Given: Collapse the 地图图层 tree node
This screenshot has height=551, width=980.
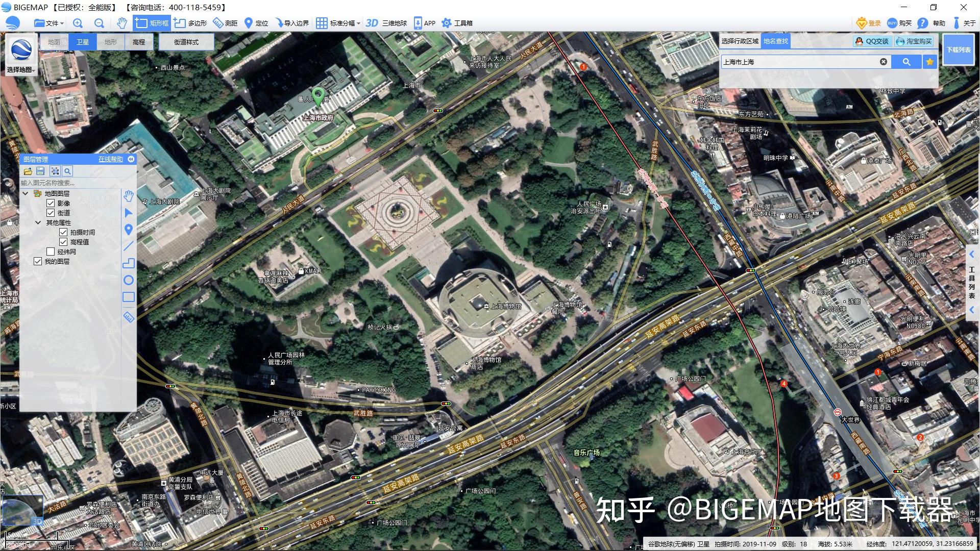Looking at the screenshot, I should tap(26, 193).
